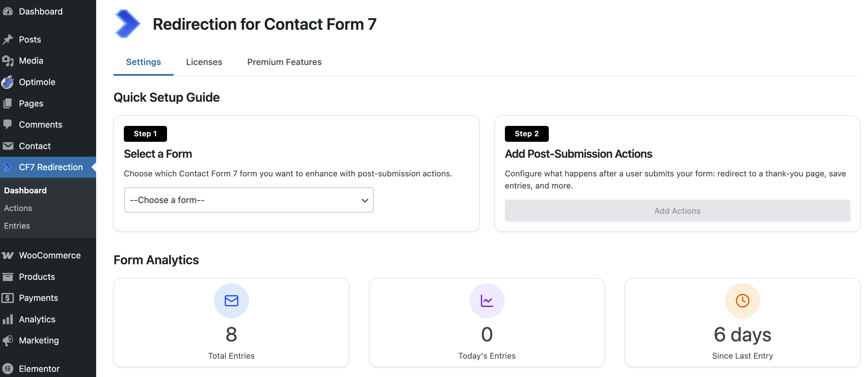The height and width of the screenshot is (377, 868).
Task: Open the Choose a form dropdown
Action: click(249, 200)
